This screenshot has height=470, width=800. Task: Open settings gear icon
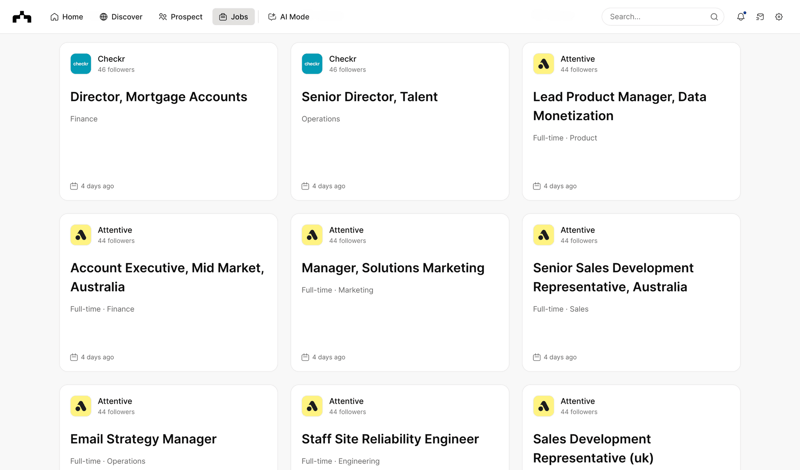(779, 17)
